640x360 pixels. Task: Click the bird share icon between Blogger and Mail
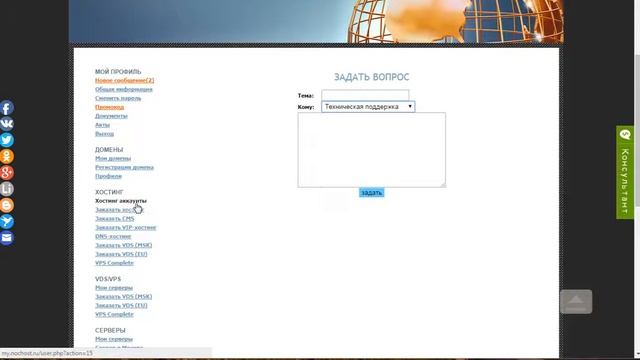(7, 221)
